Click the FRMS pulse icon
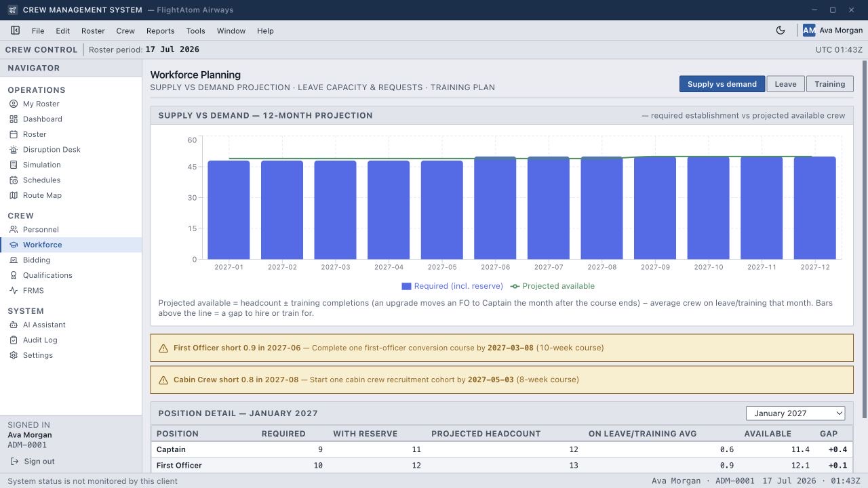Viewport: 868px width, 488px height. 14,291
